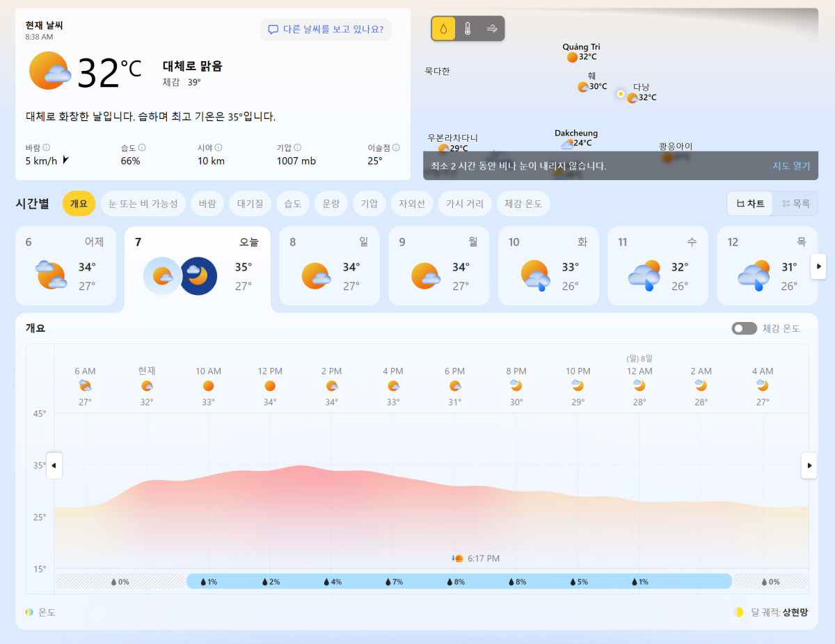Click the dew point (이슬점) info icon
835x644 pixels.
pos(396,147)
